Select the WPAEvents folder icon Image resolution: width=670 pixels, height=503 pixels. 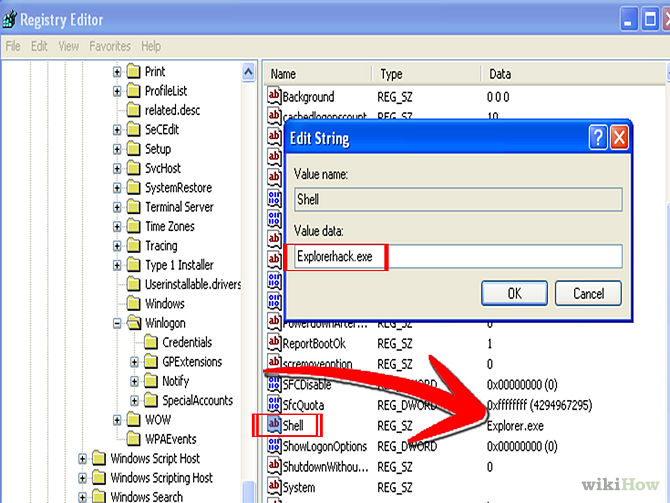click(133, 439)
